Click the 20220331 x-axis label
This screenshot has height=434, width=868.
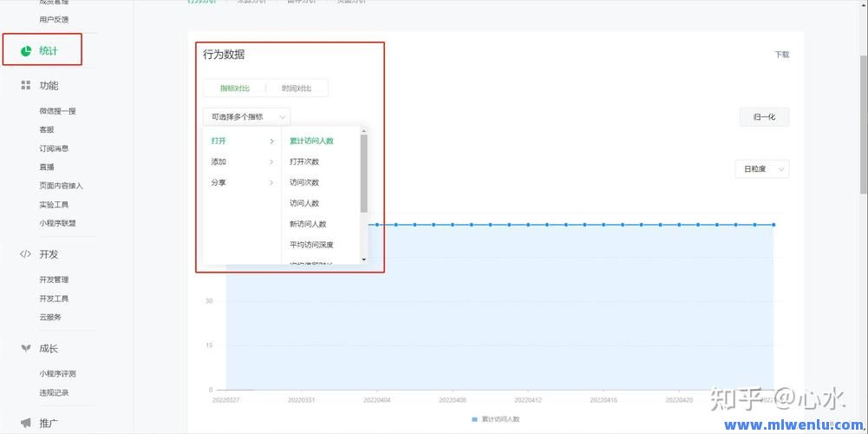click(x=302, y=399)
